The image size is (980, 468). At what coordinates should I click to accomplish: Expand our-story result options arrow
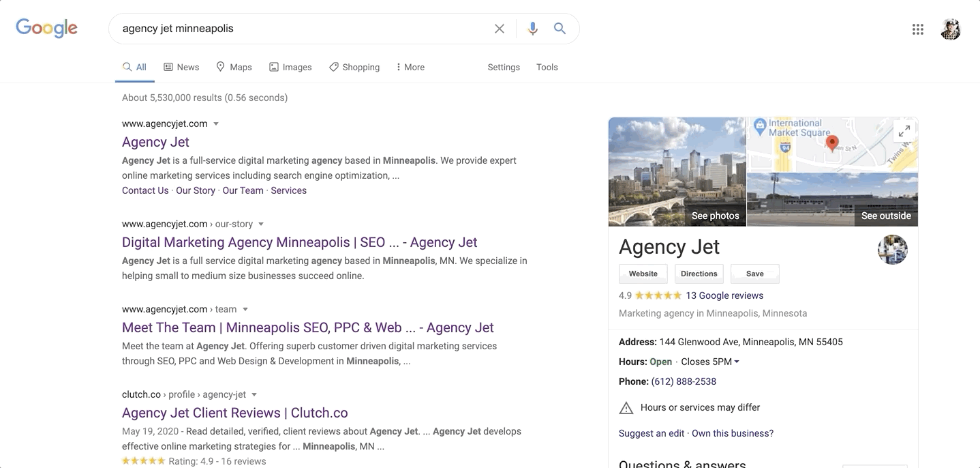(x=261, y=224)
